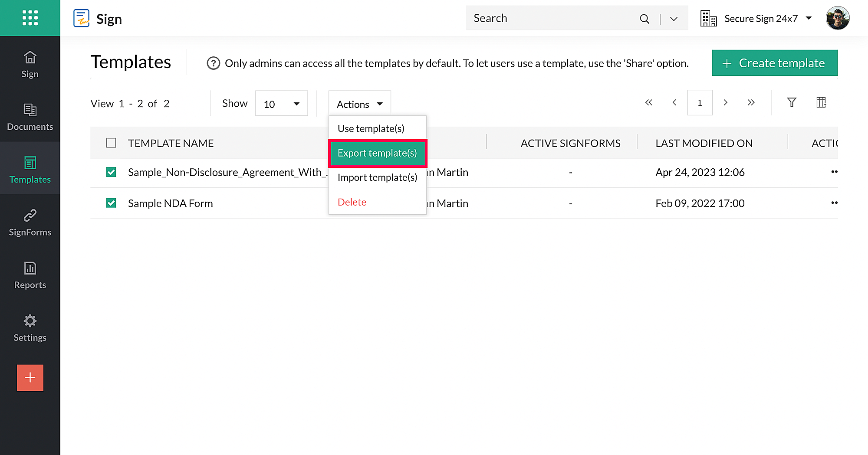
Task: Click the filter funnel icon
Action: [792, 102]
